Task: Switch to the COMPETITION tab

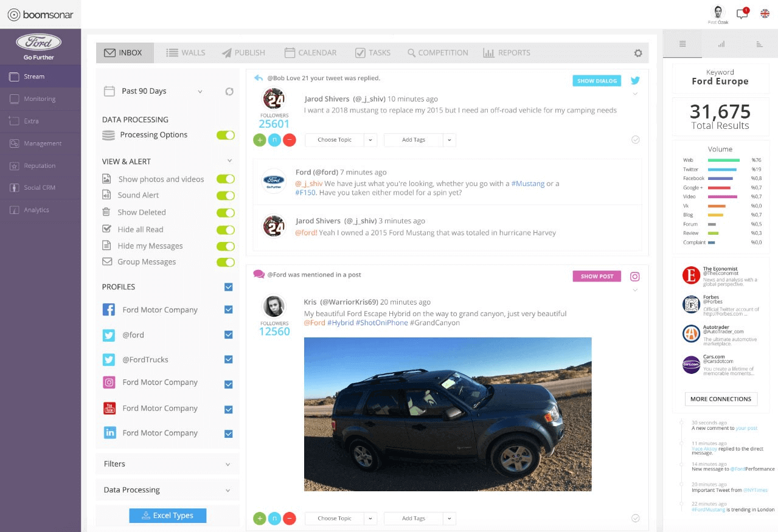Action: (x=438, y=53)
